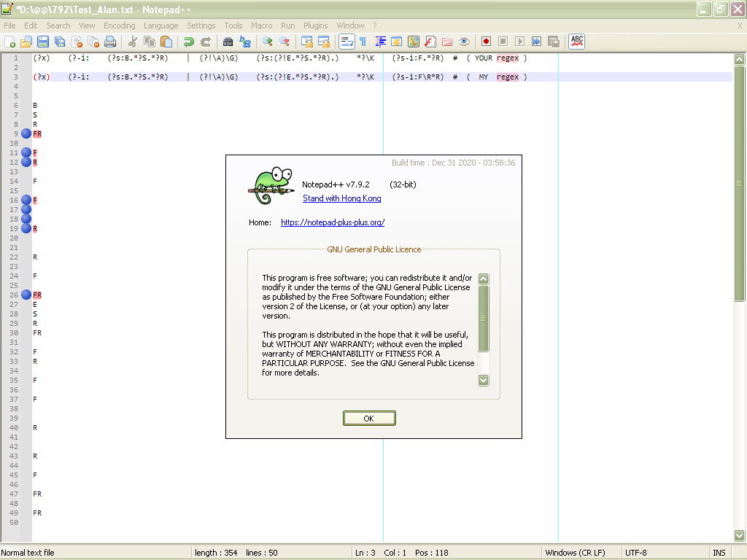Open the Language menu
747x560 pixels.
[x=161, y=26]
